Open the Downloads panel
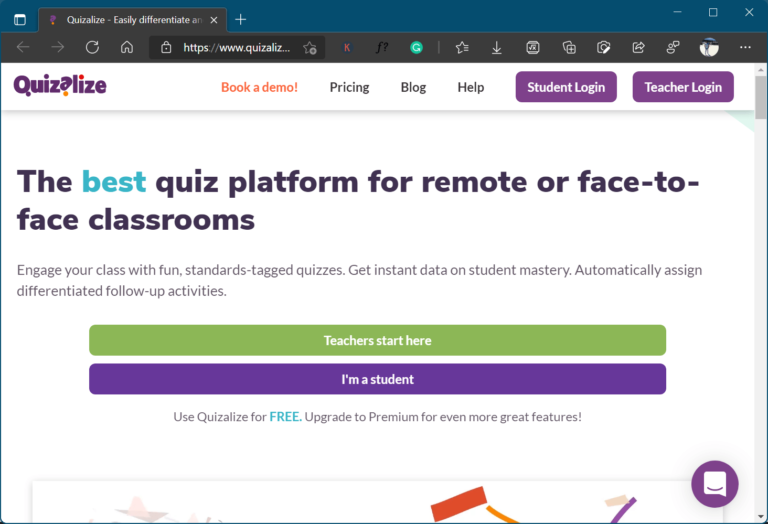 click(x=497, y=48)
